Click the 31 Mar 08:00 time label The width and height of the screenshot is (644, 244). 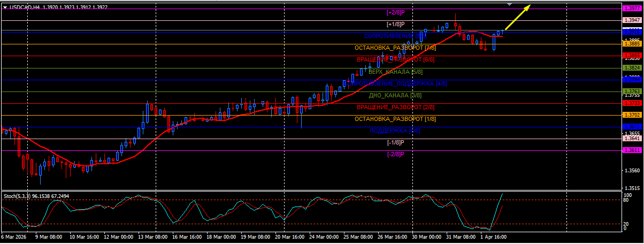461,237
